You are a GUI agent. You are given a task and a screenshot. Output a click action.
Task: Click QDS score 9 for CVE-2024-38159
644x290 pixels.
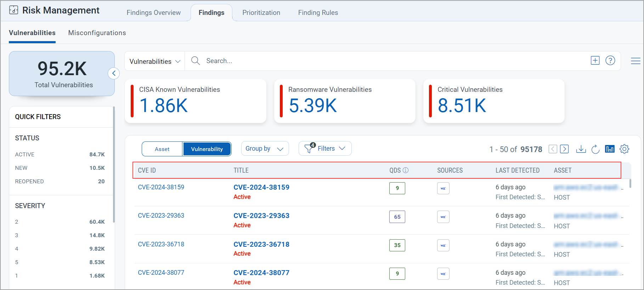397,188
